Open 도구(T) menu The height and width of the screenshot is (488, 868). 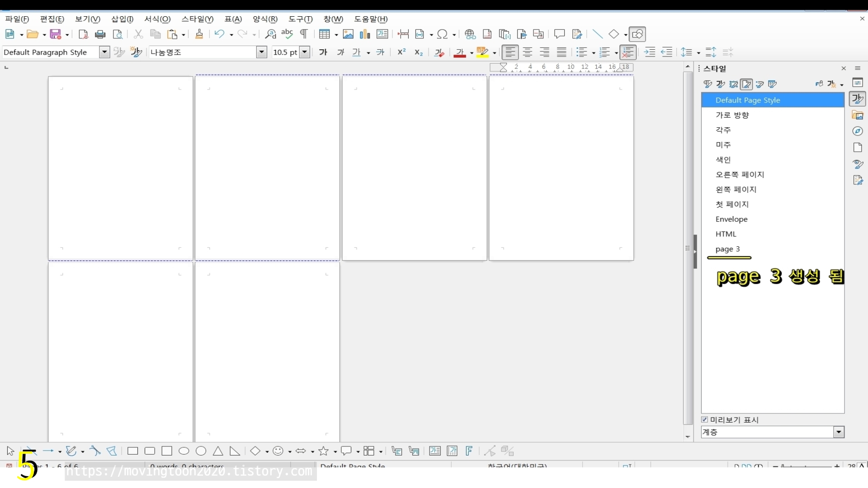(301, 19)
